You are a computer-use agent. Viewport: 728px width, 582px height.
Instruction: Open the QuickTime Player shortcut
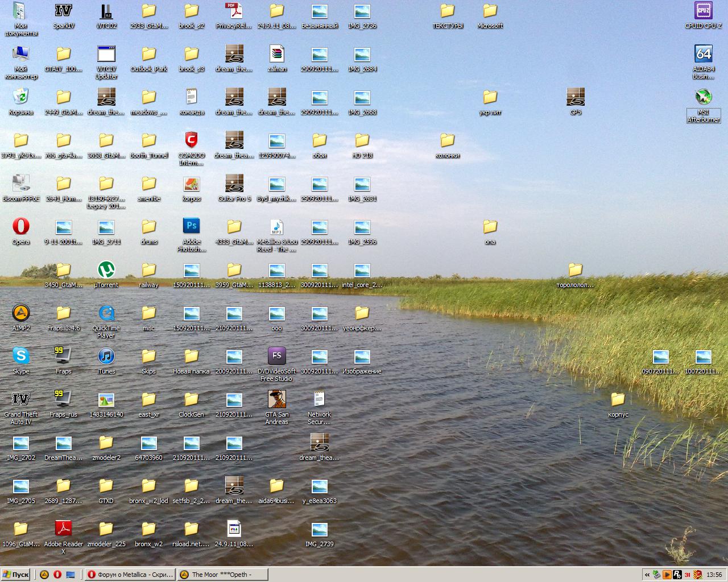106,313
